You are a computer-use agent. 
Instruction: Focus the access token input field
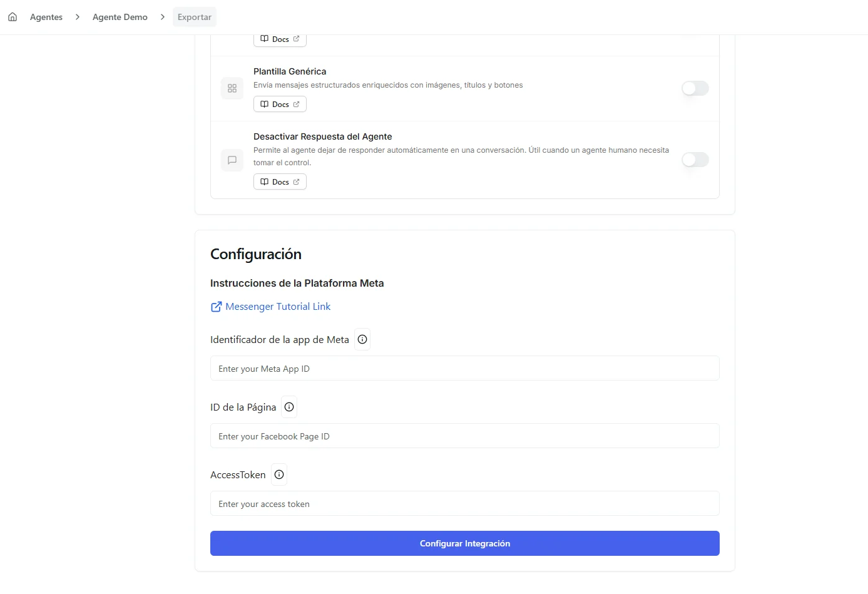click(465, 504)
